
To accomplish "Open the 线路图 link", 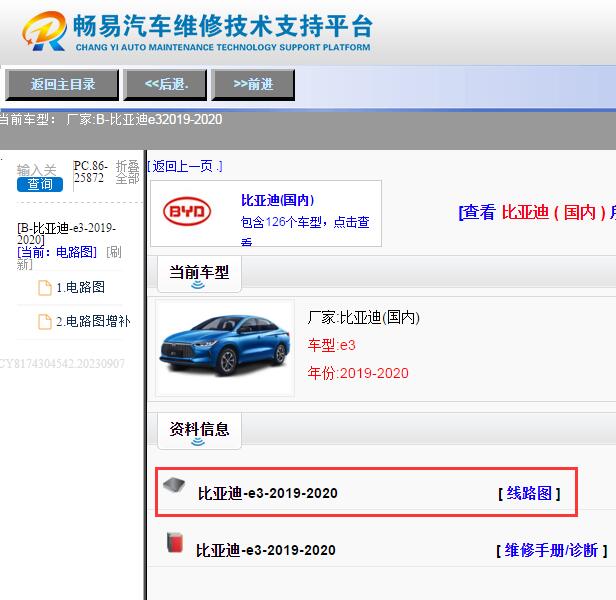I will [x=529, y=493].
